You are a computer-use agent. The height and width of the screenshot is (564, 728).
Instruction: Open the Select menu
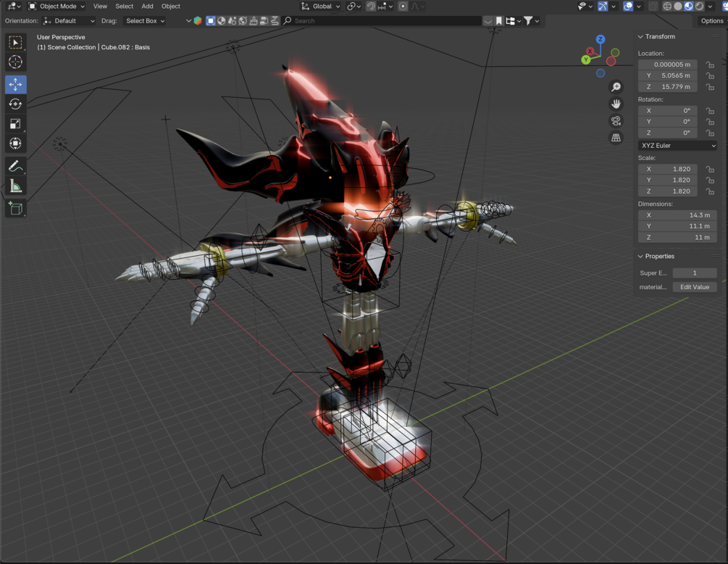coord(124,6)
